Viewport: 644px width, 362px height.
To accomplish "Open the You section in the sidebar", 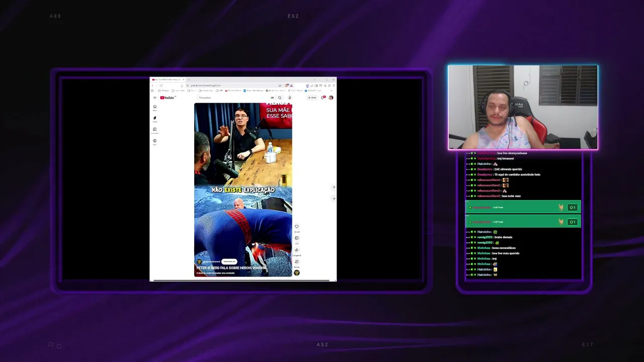I will (x=155, y=142).
